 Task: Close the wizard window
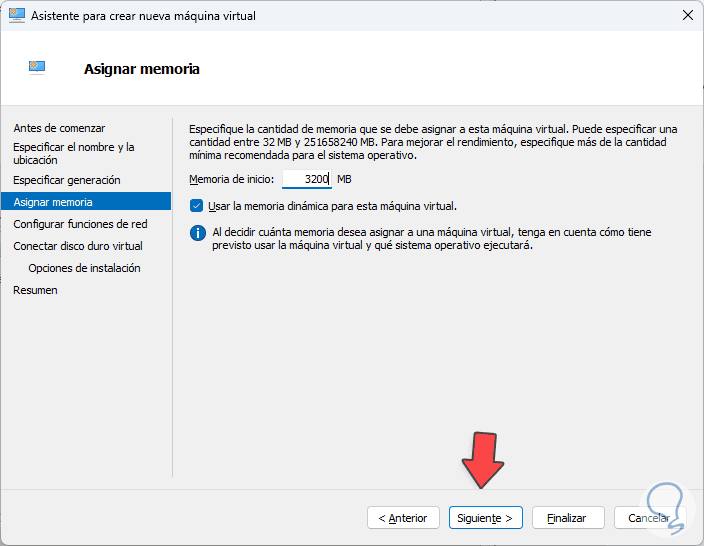[x=687, y=16]
